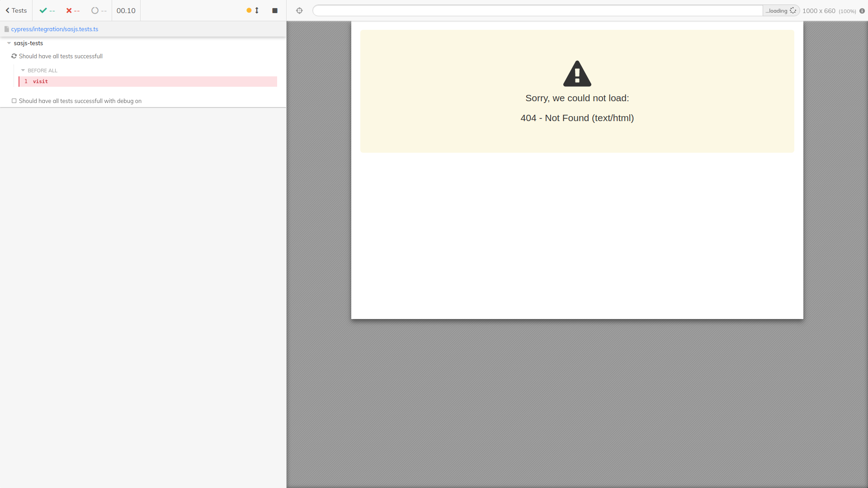Click the URL address bar field
The image size is (868, 488).
point(537,10)
